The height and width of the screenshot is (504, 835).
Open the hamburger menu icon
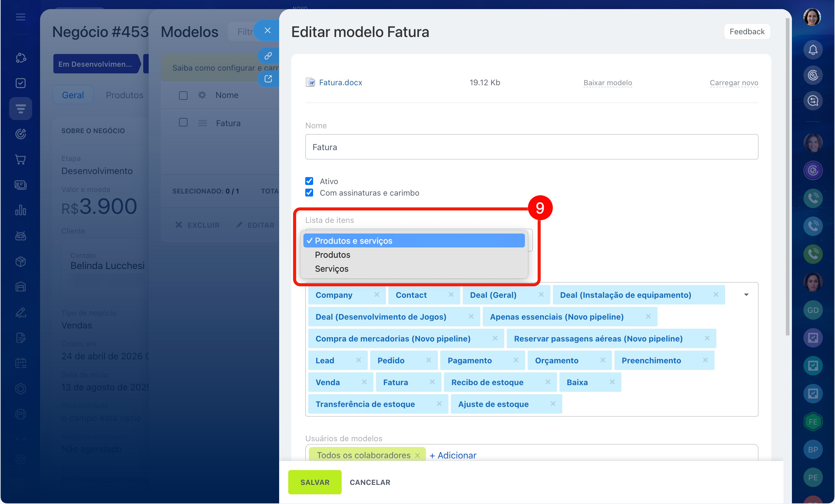point(20,17)
